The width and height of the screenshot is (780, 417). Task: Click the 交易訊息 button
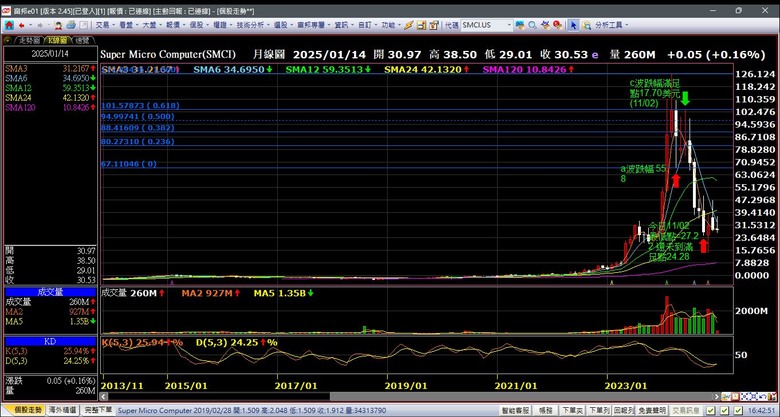(x=686, y=411)
